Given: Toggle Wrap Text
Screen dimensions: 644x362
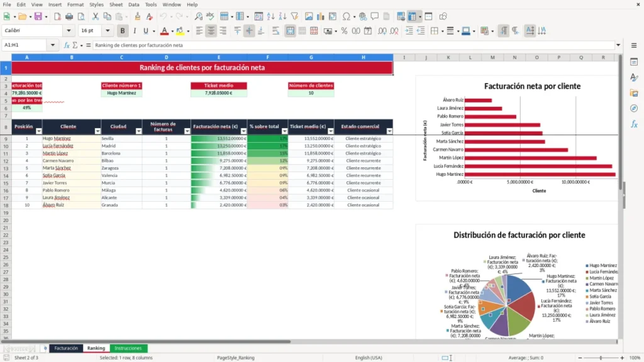Looking at the screenshot, I should (x=275, y=31).
